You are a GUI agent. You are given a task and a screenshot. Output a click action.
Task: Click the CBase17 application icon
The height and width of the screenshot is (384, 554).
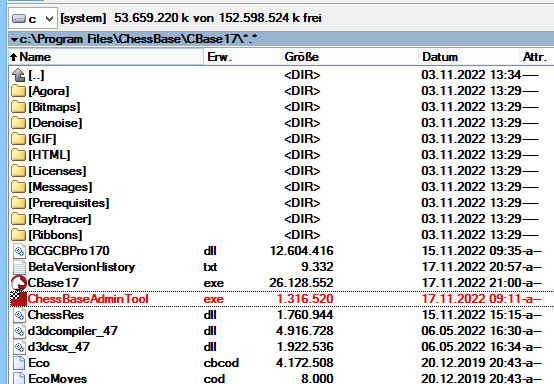click(19, 283)
